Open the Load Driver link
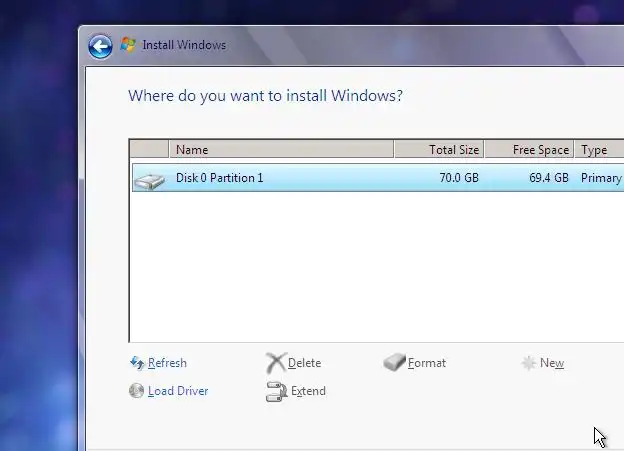Image resolution: width=624 pixels, height=451 pixels. click(178, 391)
